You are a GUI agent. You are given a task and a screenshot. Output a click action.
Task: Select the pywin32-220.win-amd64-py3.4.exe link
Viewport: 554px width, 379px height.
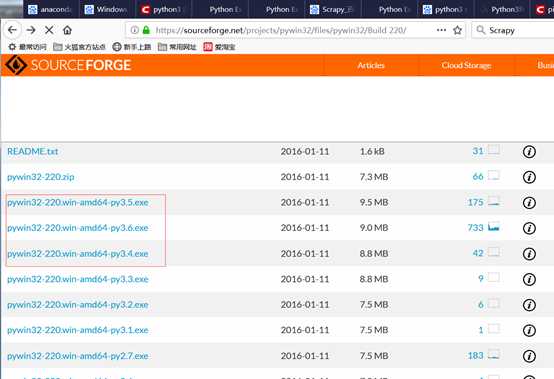click(x=78, y=254)
